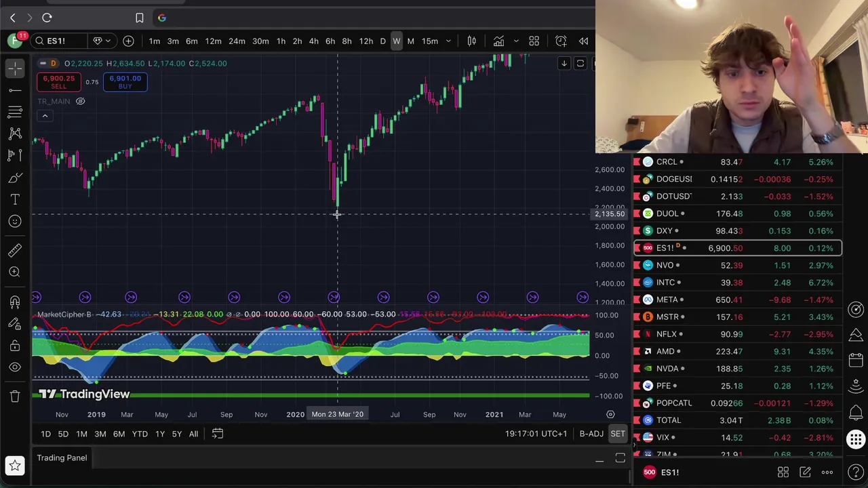Screen dimensions: 868x488
Task: Select the All date range
Action: (x=193, y=434)
